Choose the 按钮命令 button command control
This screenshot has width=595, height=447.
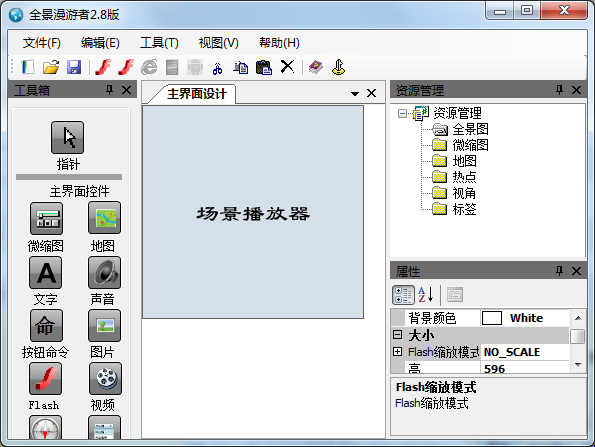coord(46,326)
